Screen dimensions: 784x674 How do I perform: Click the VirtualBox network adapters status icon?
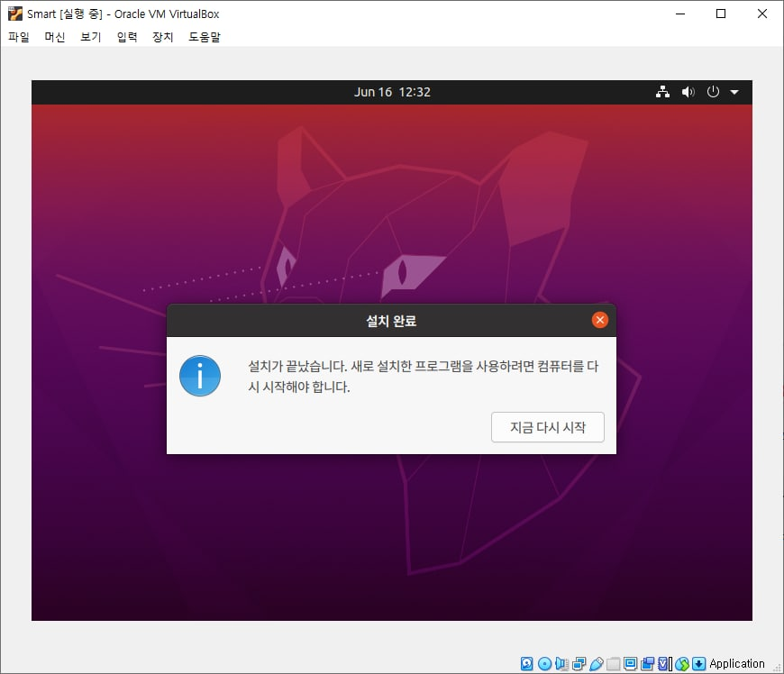[579, 663]
